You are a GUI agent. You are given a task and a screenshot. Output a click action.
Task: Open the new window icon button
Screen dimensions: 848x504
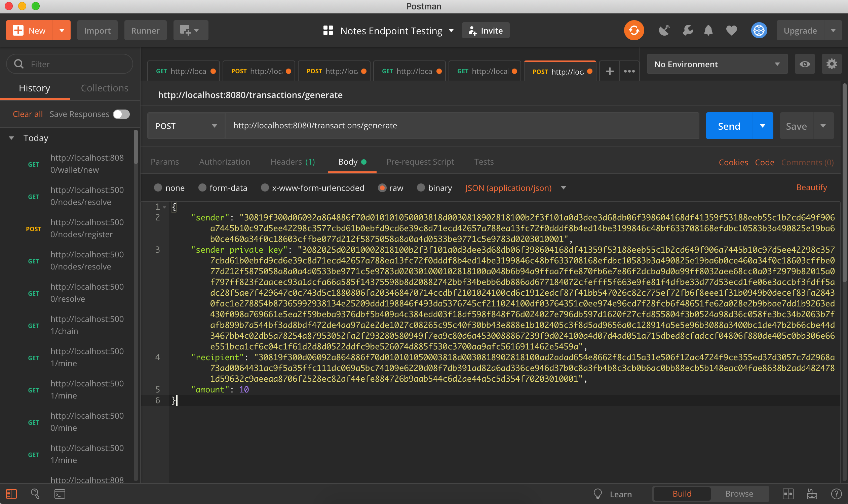[191, 30]
